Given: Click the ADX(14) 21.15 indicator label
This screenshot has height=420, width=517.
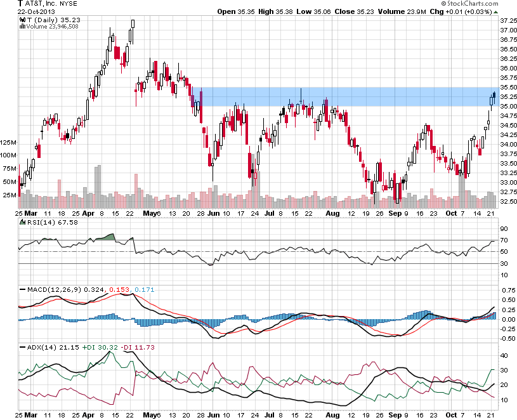Looking at the screenshot, I should pyautogui.click(x=53, y=347).
